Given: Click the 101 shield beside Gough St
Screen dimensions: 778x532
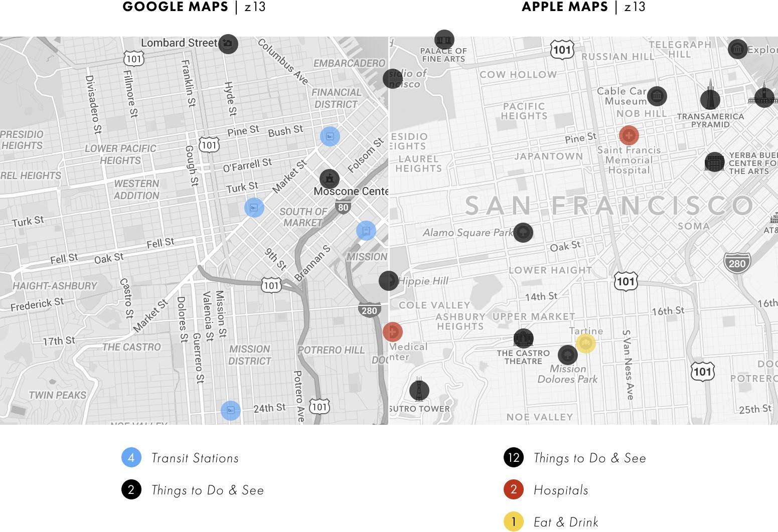Looking at the screenshot, I should 209,145.
